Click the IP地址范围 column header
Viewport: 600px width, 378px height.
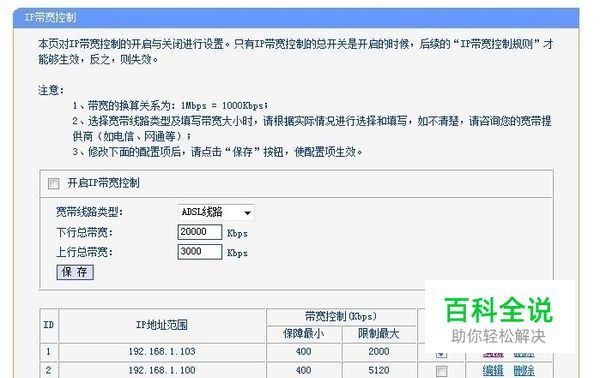pyautogui.click(x=162, y=325)
